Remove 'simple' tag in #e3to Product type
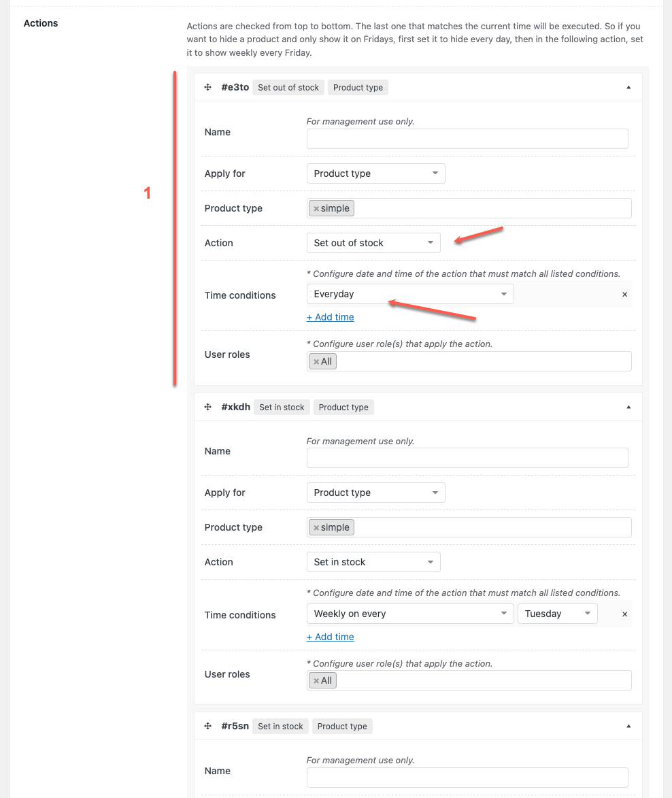 [316, 209]
